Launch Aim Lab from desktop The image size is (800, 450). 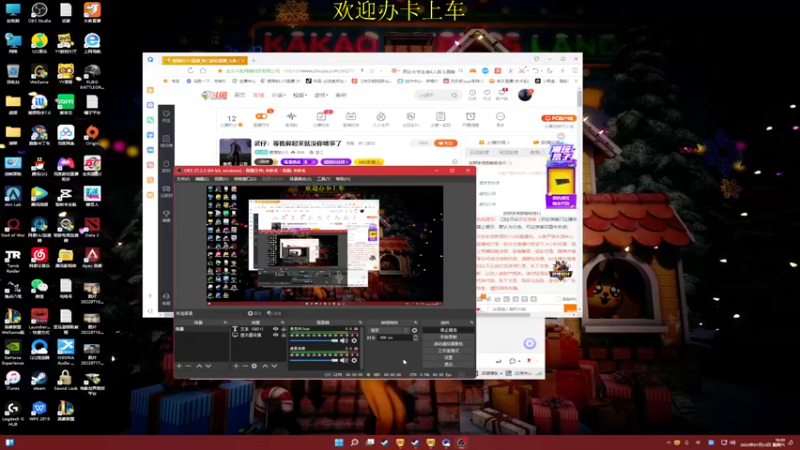[13, 196]
